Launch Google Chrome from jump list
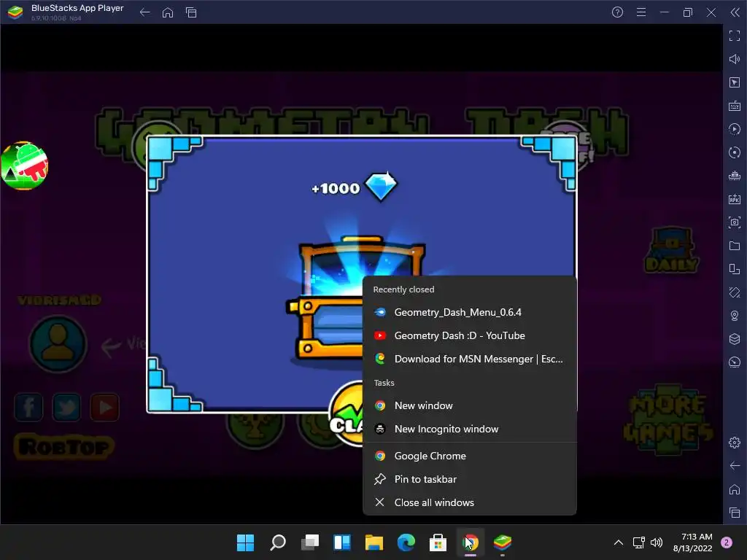 [x=470, y=456]
